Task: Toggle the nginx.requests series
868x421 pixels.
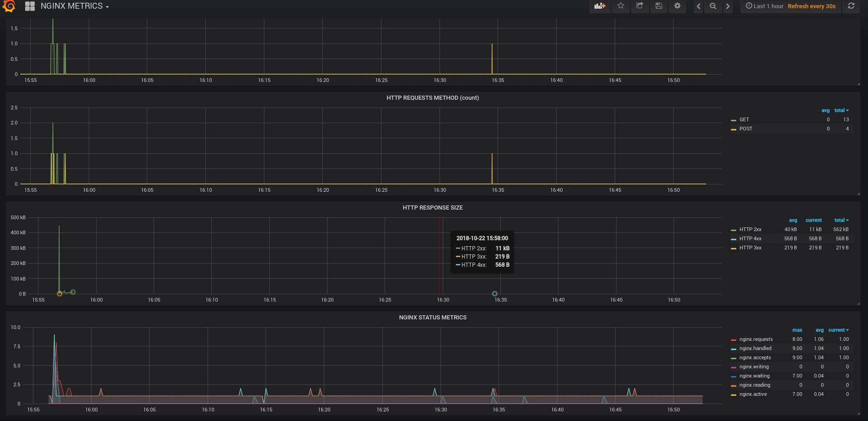Action: click(x=756, y=339)
